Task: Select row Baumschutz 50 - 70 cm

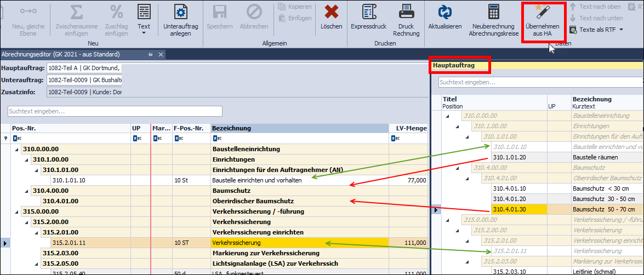Action: (x=603, y=209)
